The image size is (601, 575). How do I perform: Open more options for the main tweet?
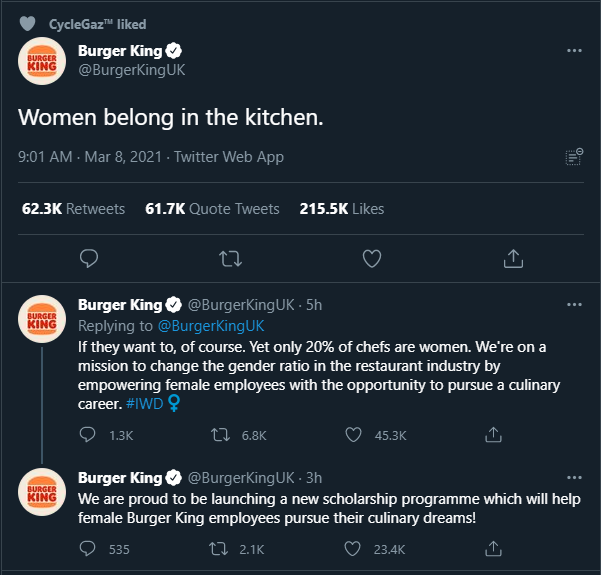pyautogui.click(x=574, y=50)
